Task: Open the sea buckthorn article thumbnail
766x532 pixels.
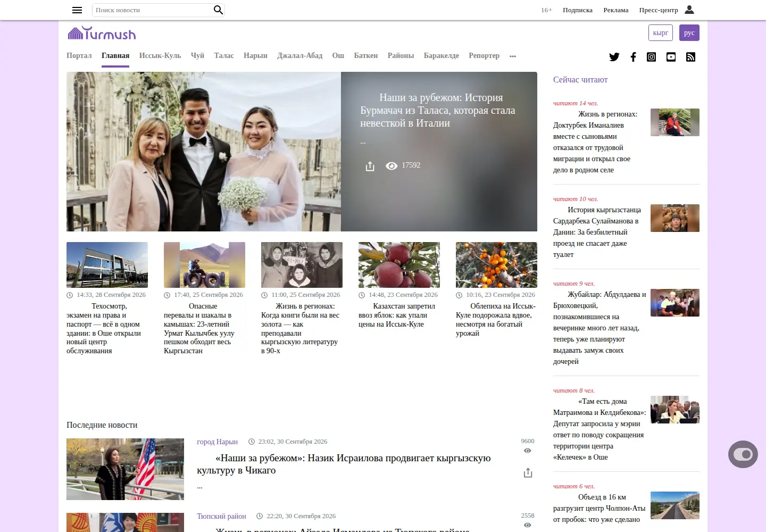Action: pos(496,265)
